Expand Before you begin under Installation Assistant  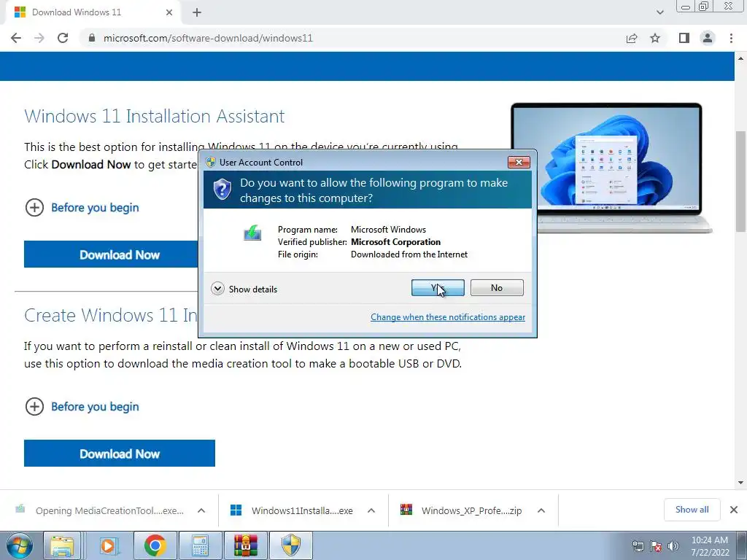(82, 208)
